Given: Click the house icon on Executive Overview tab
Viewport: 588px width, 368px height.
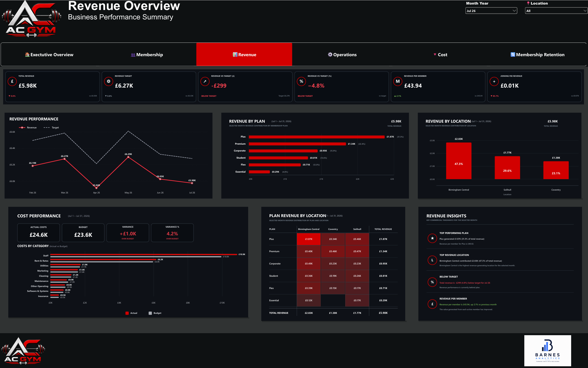Looking at the screenshot, I should [27, 54].
